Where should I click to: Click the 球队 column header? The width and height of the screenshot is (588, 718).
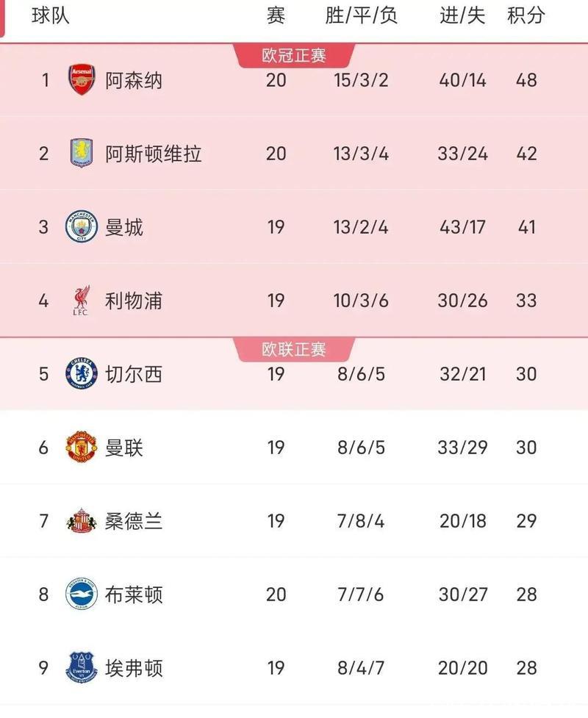point(50,15)
